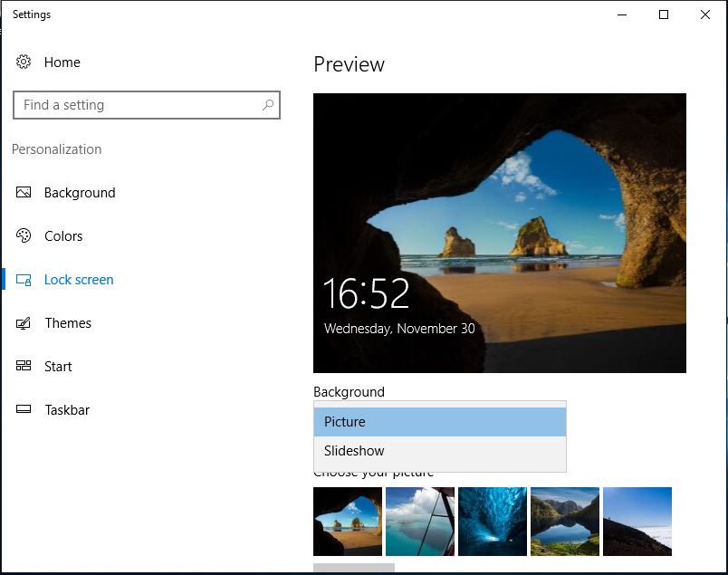728x575 pixels.
Task: Navigate to Home in Settings
Action: (62, 62)
